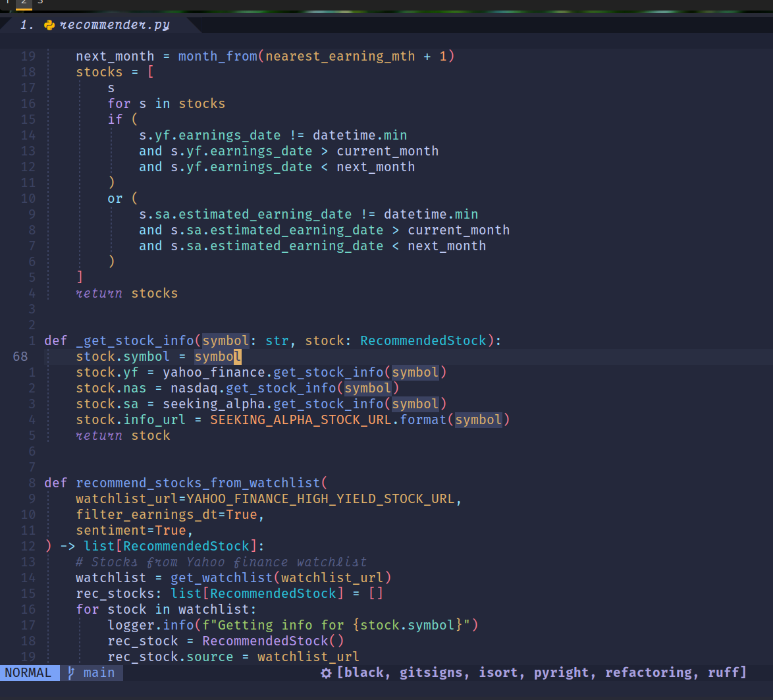773x700 pixels.
Task: Click the main branch name in the statusline
Action: (x=97, y=672)
